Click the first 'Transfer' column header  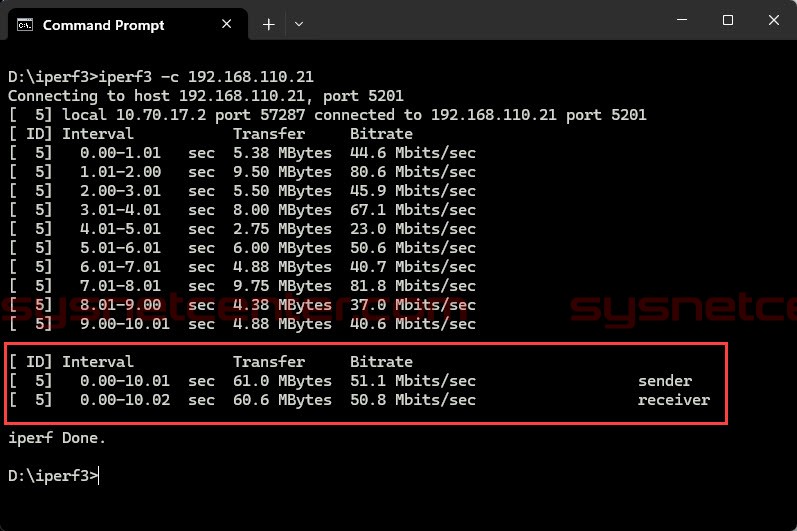click(269, 134)
